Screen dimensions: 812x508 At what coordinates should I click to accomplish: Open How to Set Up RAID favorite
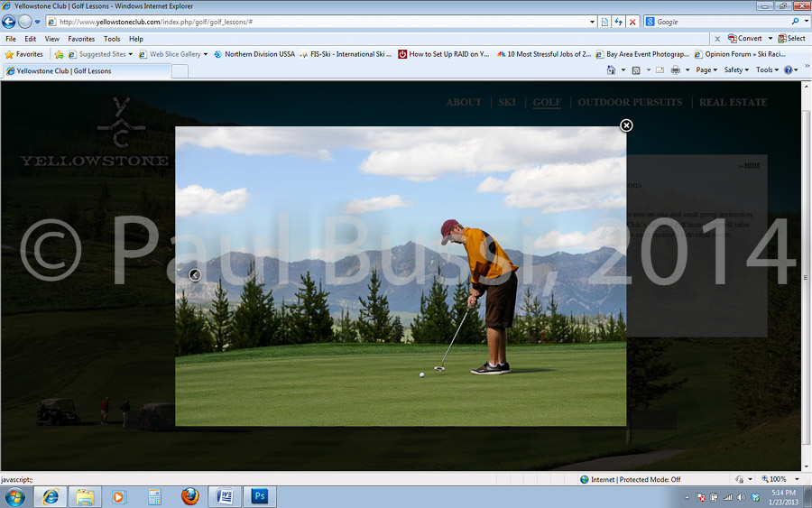click(x=443, y=54)
